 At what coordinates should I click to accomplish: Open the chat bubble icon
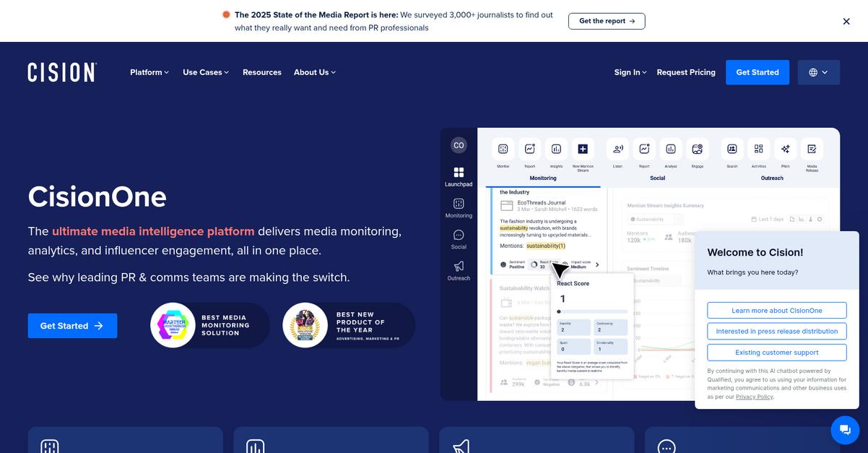[x=845, y=430]
